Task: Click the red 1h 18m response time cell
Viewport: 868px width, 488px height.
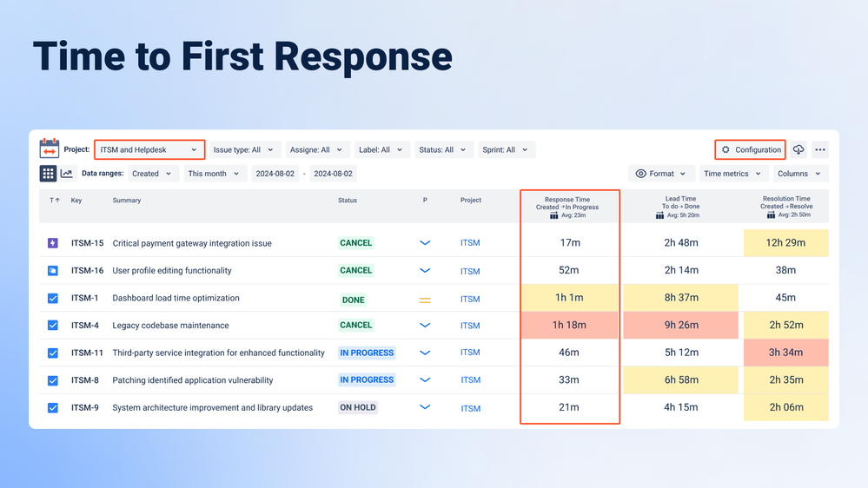Action: (569, 325)
